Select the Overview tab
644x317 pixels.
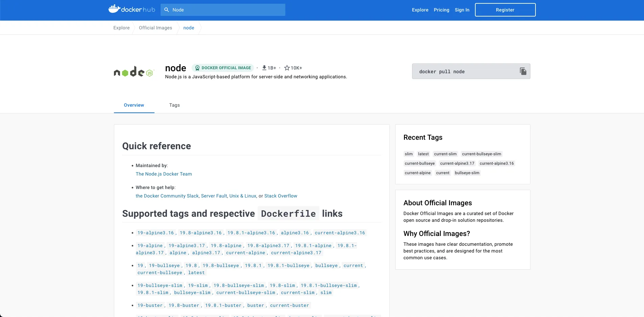134,105
